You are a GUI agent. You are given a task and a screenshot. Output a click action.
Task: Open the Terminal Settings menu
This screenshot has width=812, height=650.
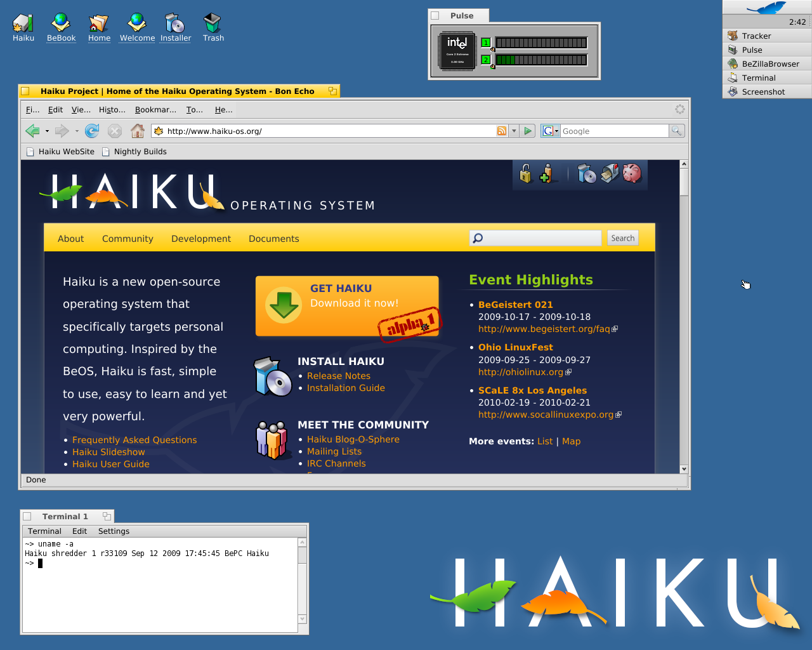[x=114, y=531]
